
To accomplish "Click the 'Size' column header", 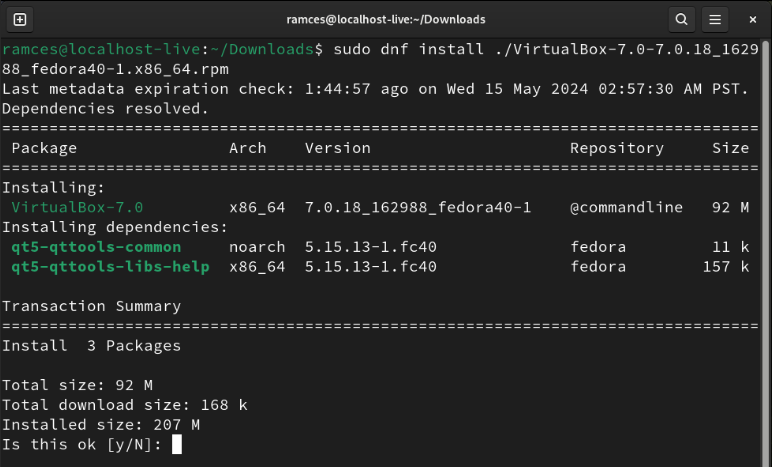I will [x=731, y=148].
